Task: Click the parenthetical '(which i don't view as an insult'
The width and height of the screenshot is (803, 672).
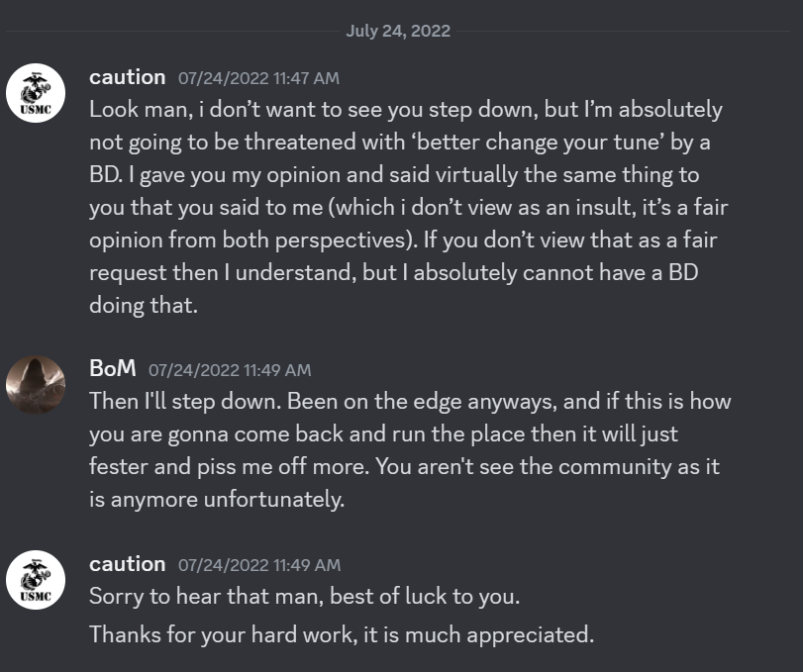Action: (479, 207)
